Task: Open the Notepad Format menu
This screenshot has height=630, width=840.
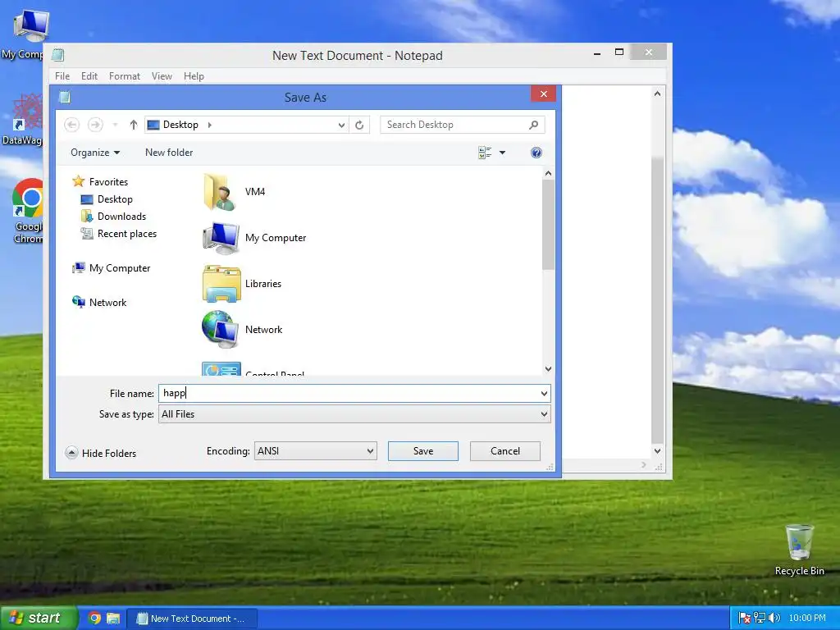Action: click(x=125, y=76)
